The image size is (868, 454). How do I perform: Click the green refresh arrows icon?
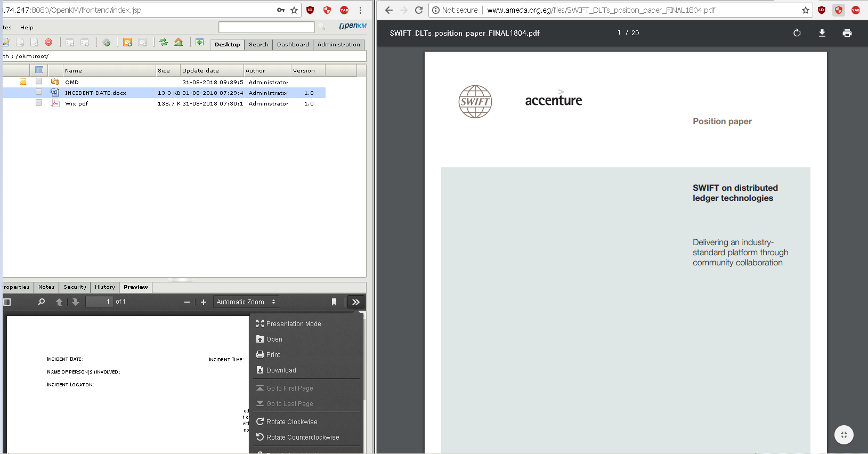click(164, 42)
